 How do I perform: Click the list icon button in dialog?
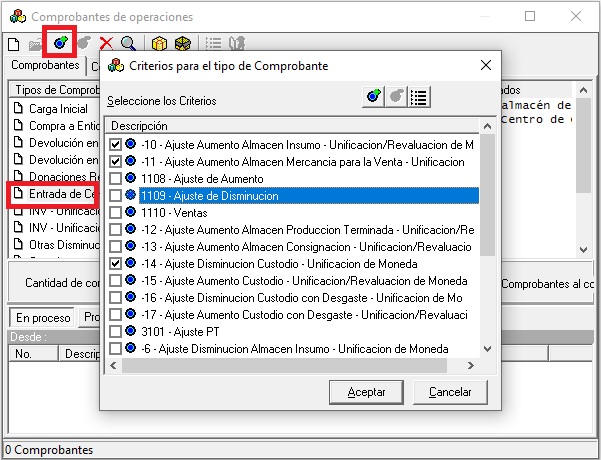(419, 97)
